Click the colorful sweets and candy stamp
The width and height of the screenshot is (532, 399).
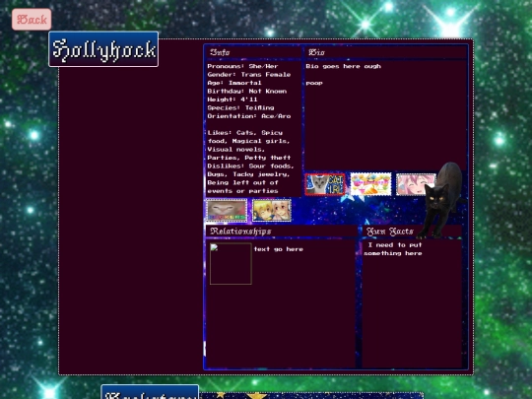[370, 184]
